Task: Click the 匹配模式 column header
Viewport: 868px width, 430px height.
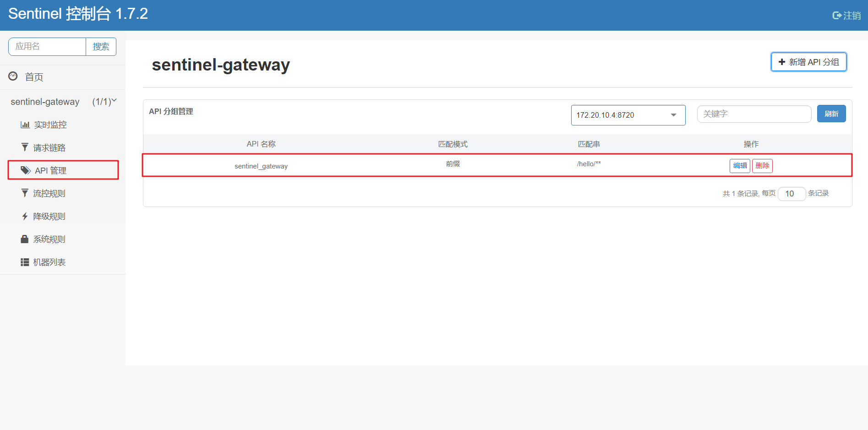Action: [x=453, y=144]
